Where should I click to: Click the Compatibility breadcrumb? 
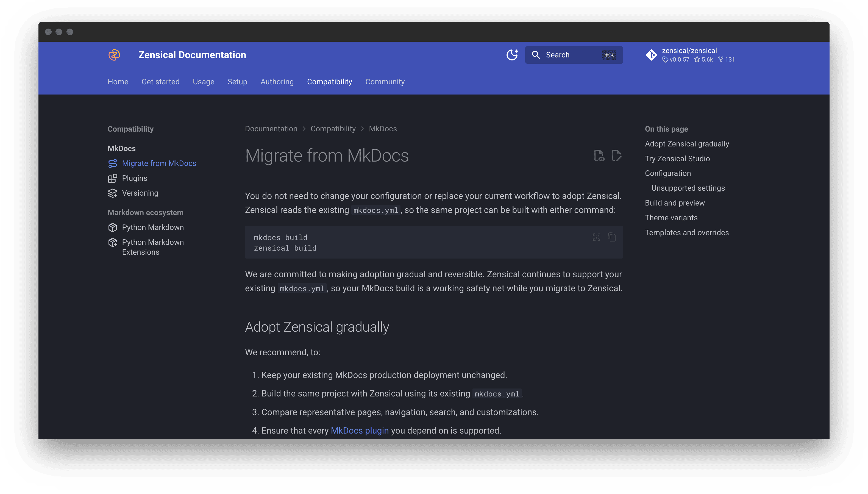[x=333, y=129]
